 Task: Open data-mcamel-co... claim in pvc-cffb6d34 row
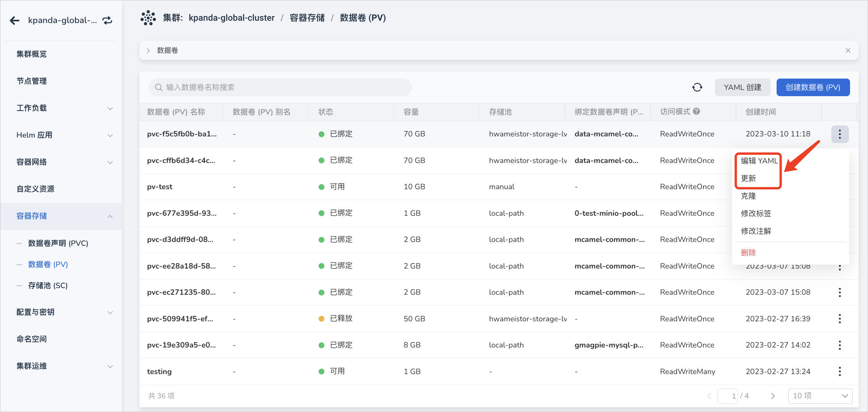point(606,160)
